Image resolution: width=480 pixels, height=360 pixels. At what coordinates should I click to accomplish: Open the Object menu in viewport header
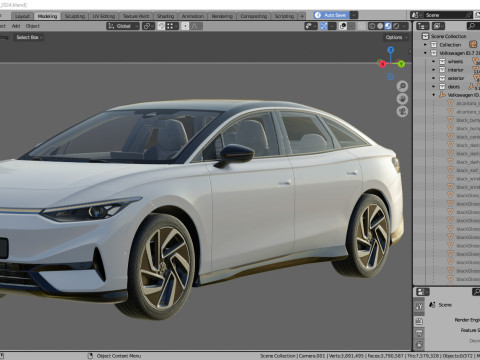tap(33, 26)
